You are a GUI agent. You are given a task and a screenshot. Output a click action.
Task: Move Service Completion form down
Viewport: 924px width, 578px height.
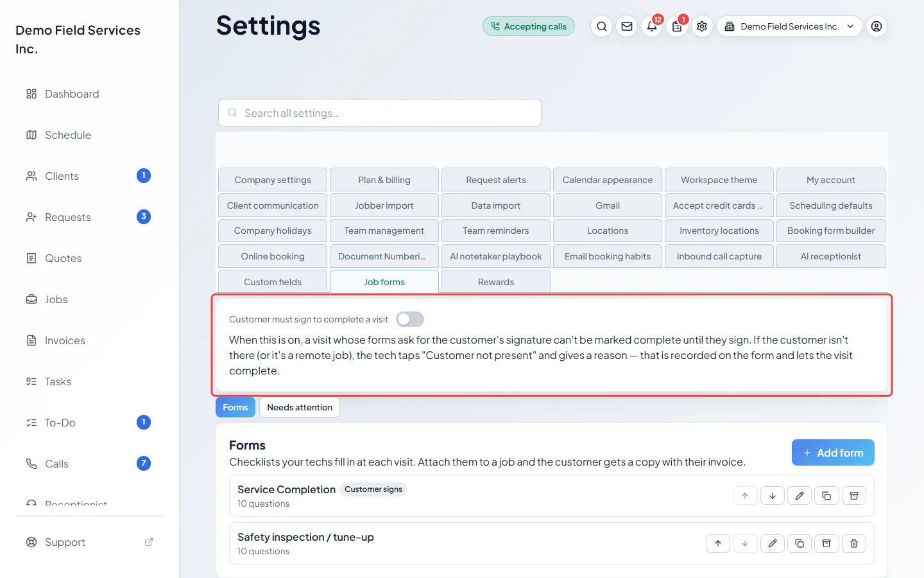[773, 496]
